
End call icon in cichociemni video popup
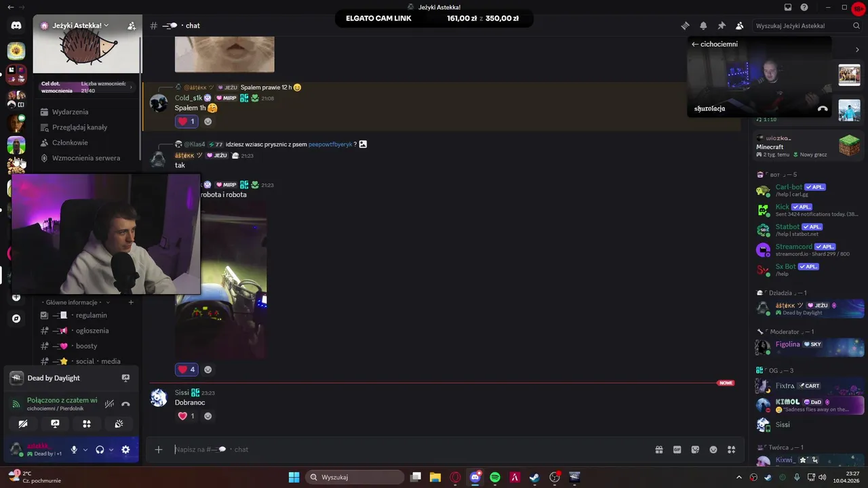click(823, 108)
